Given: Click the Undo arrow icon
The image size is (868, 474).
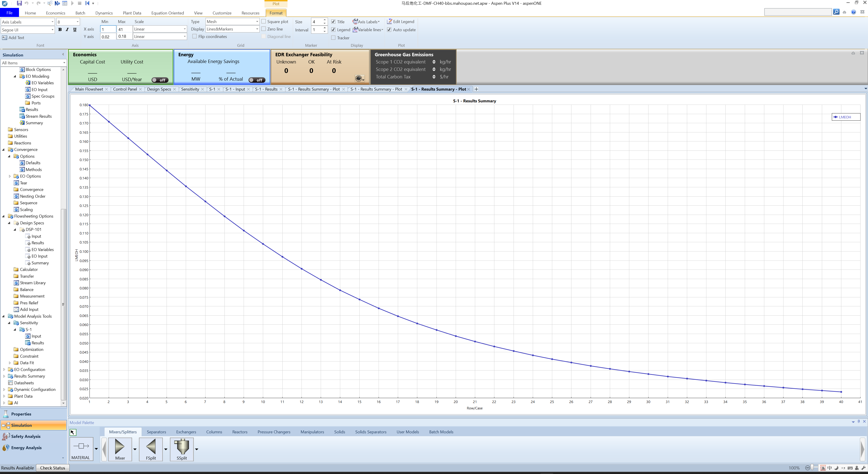Looking at the screenshot, I should (27, 3).
